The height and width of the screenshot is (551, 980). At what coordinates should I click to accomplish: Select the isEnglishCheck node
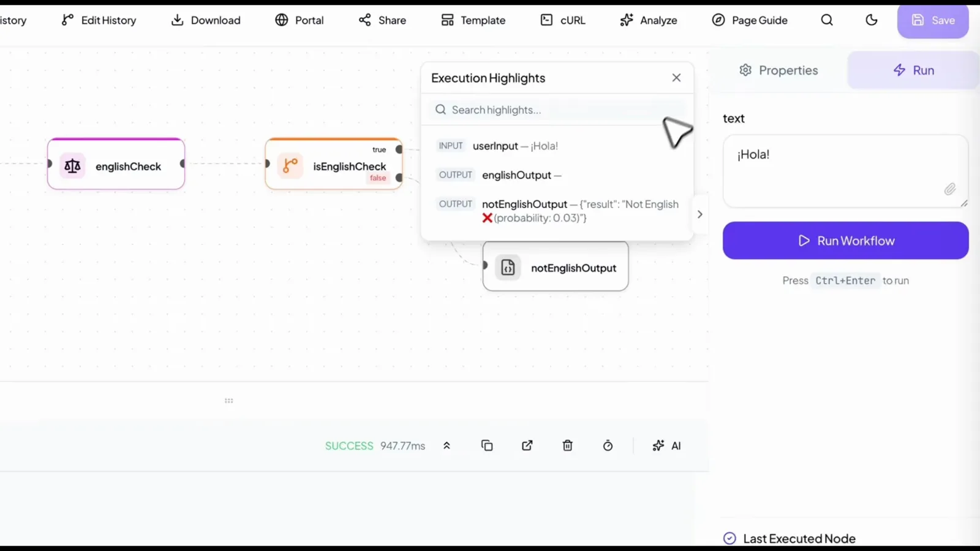click(x=334, y=164)
